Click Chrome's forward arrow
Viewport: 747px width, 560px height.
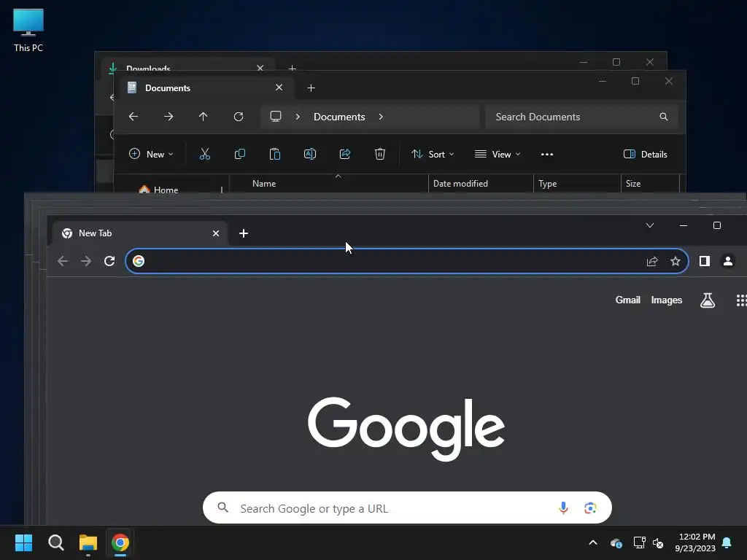[x=86, y=261]
